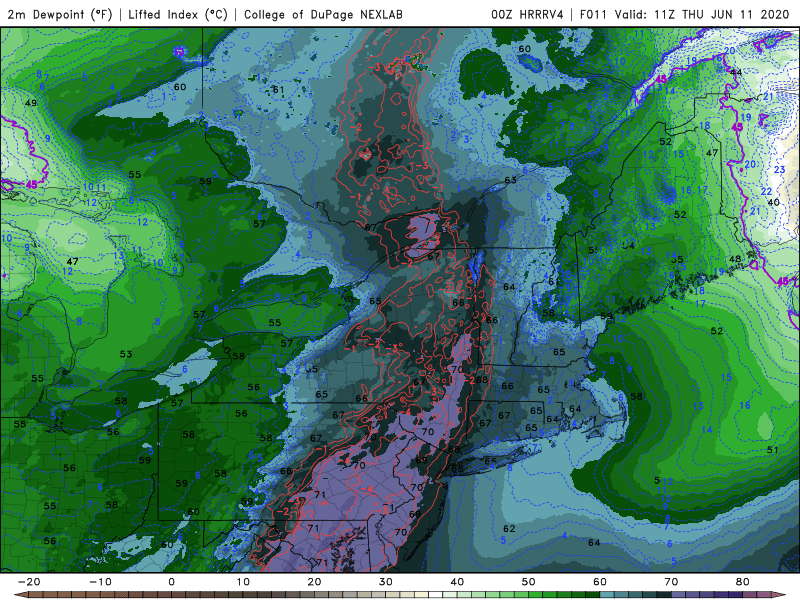The height and width of the screenshot is (600, 800).
Task: Click the '70' color scale label
Action: click(671, 582)
